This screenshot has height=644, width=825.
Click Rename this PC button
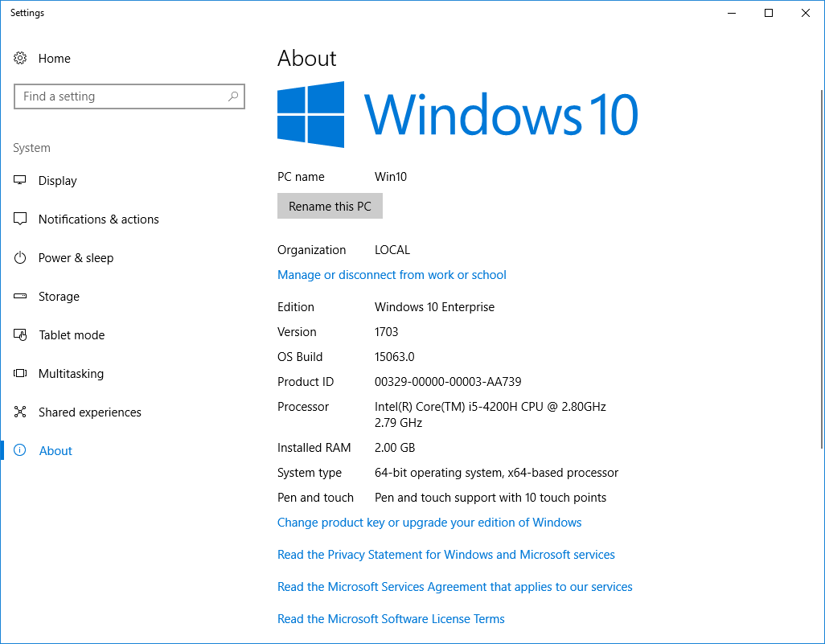[330, 207]
